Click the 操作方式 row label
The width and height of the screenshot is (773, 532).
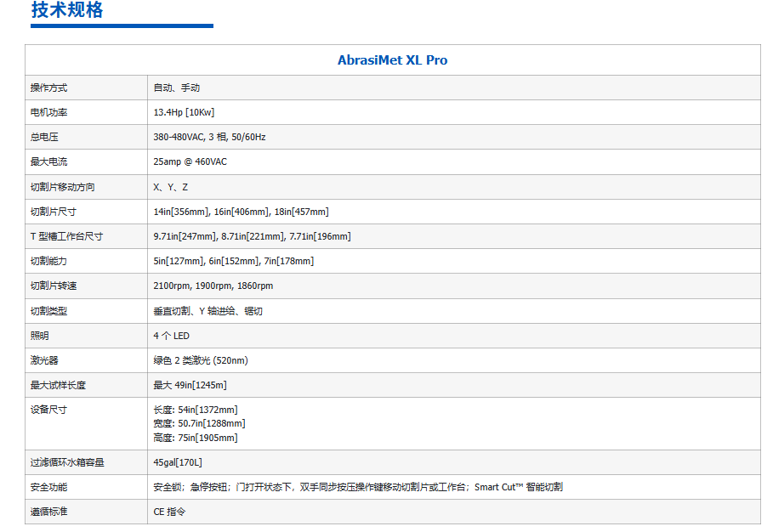tap(48, 88)
